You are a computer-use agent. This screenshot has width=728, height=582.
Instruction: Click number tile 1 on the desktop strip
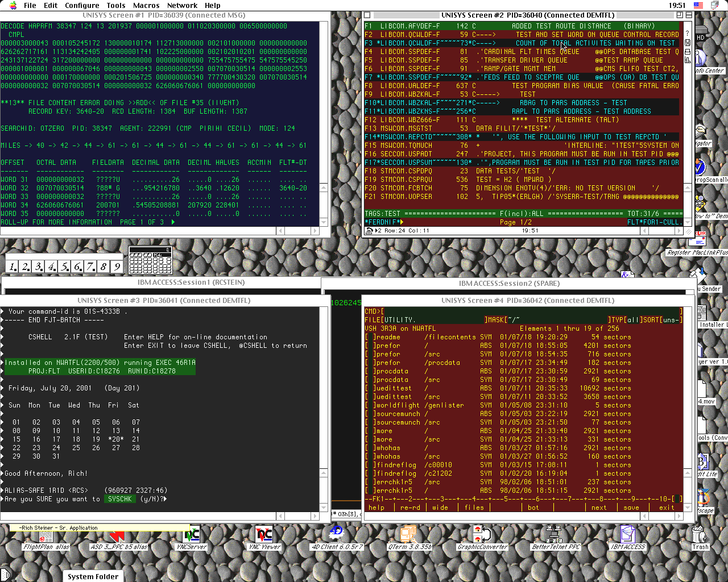(x=13, y=266)
